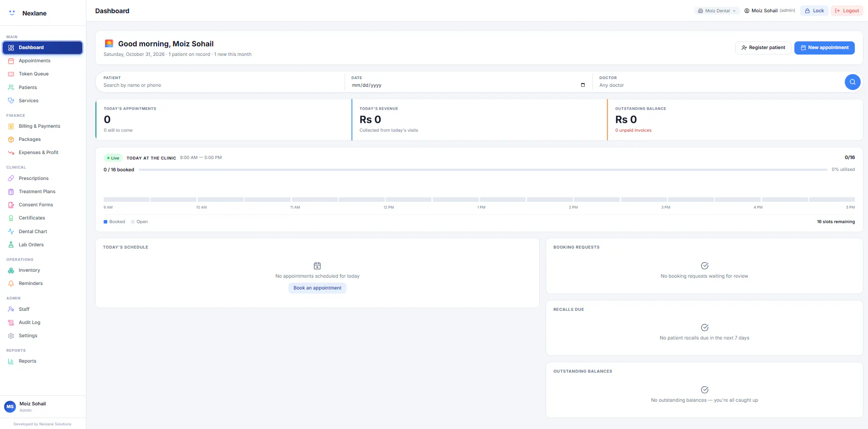Image resolution: width=868 pixels, height=429 pixels.
Task: Click the booked utilization progress bar
Action: pos(483,170)
